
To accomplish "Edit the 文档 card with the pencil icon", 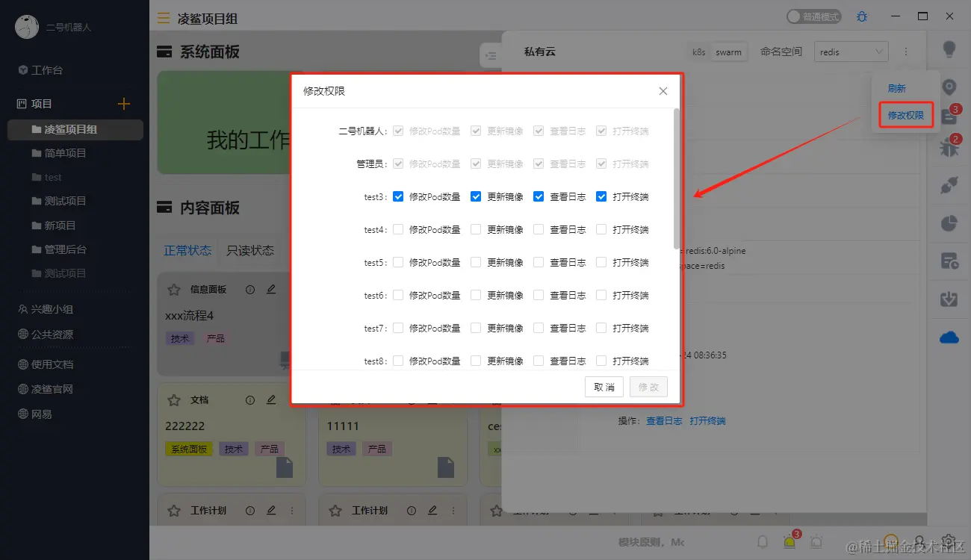I will point(271,400).
